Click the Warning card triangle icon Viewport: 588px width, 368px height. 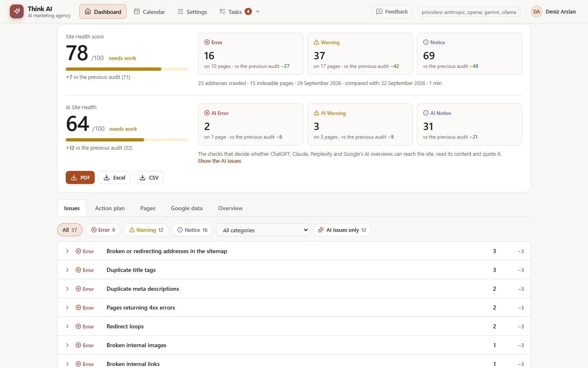[x=316, y=43]
